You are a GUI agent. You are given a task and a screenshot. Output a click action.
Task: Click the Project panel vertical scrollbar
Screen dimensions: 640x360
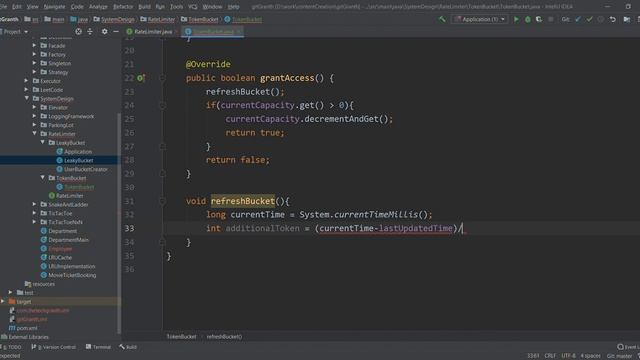pos(119,222)
